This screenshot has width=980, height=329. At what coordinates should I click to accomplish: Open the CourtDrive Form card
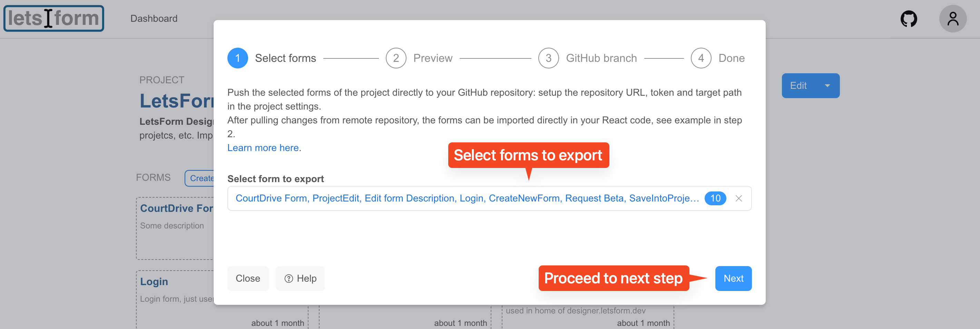pyautogui.click(x=175, y=228)
